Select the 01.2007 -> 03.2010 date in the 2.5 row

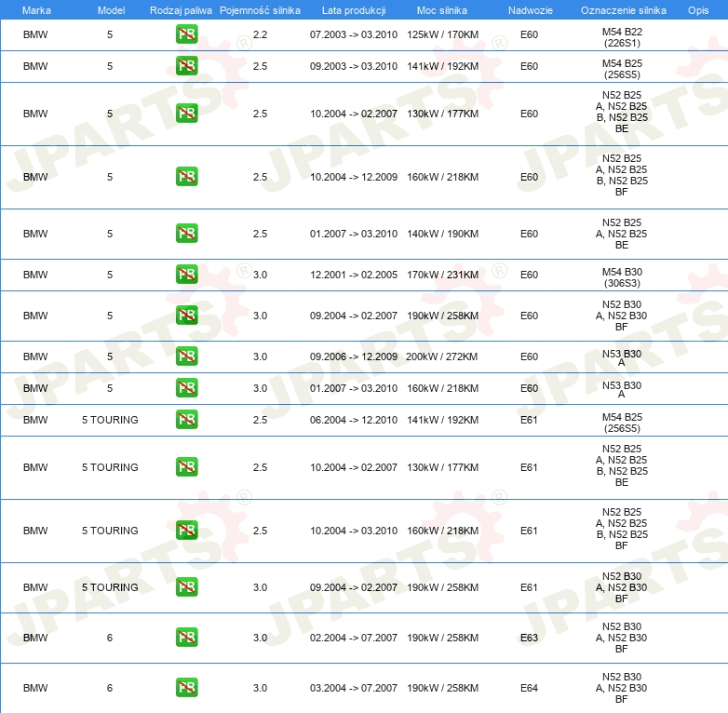coord(354,234)
